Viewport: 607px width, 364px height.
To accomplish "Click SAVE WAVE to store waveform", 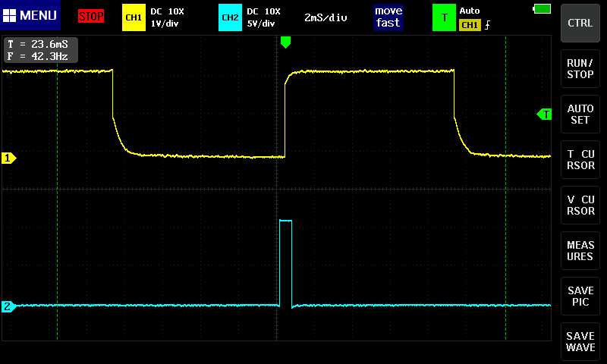I will [580, 341].
